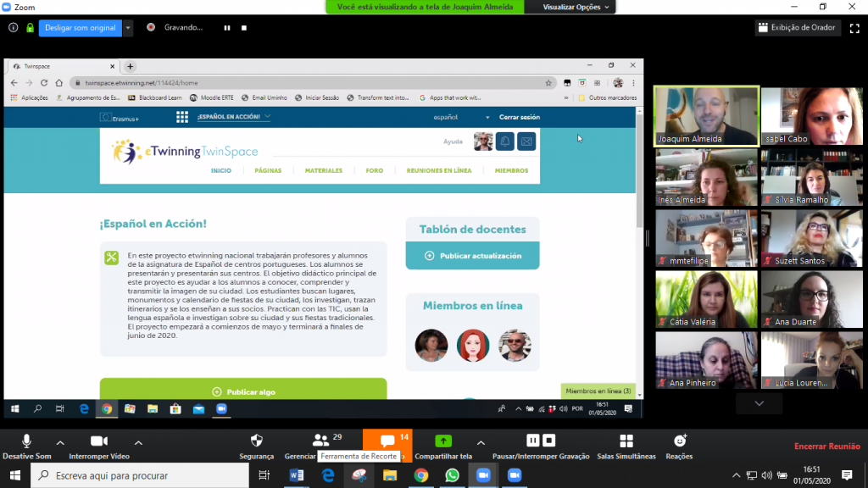Open new browser tab plus button

[130, 66]
